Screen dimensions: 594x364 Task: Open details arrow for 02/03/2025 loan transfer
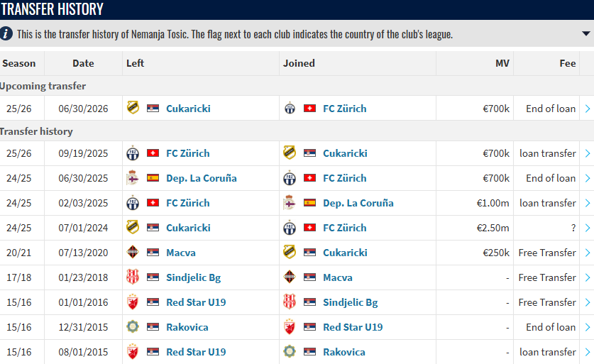[587, 203]
